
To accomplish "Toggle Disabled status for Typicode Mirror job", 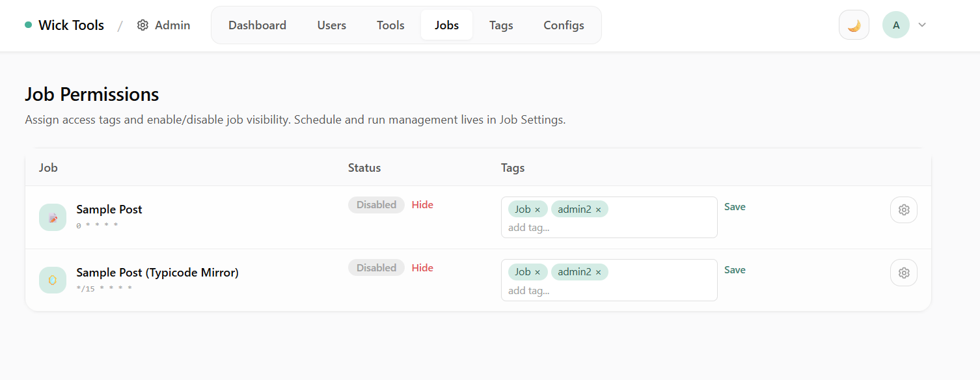I will click(x=376, y=268).
